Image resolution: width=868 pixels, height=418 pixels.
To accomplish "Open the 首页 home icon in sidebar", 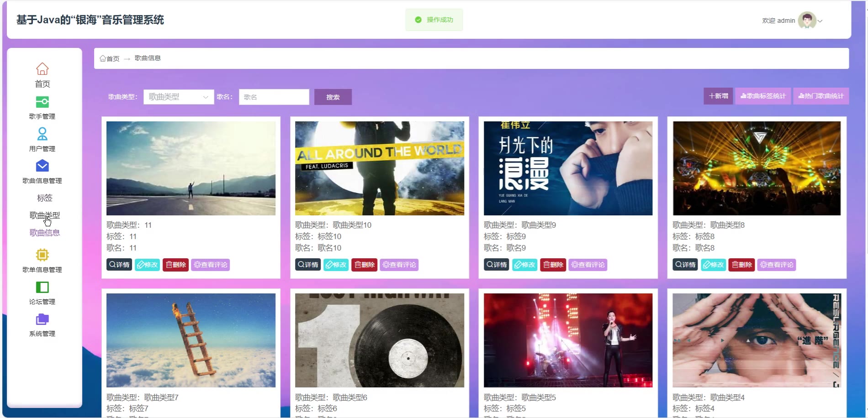I will click(42, 69).
